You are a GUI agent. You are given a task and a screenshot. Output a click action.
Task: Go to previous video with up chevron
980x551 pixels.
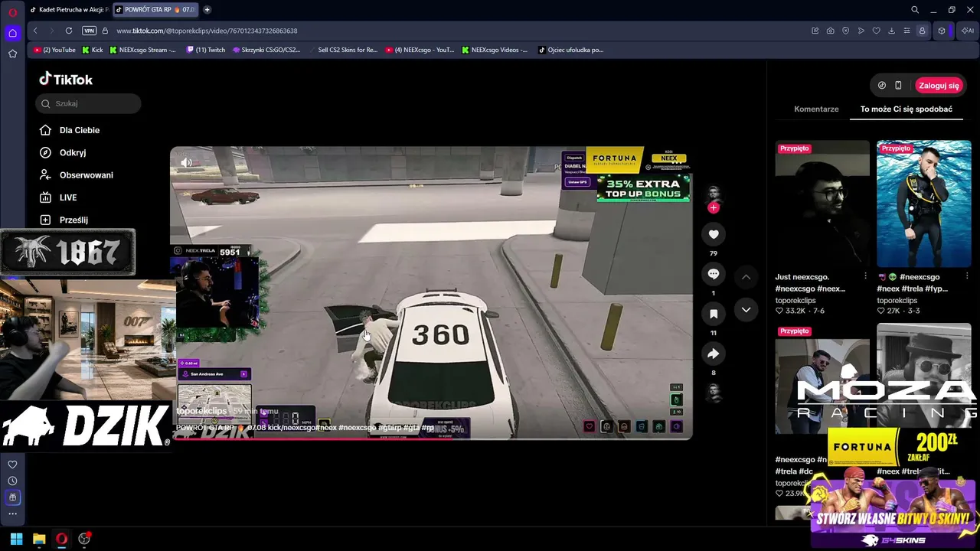[746, 277]
